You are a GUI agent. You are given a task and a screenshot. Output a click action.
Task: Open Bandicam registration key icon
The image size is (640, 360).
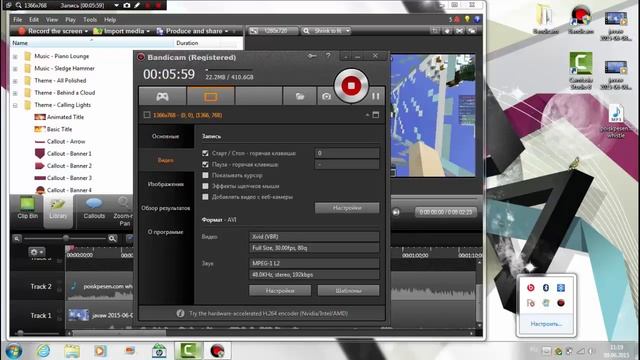pos(312,56)
